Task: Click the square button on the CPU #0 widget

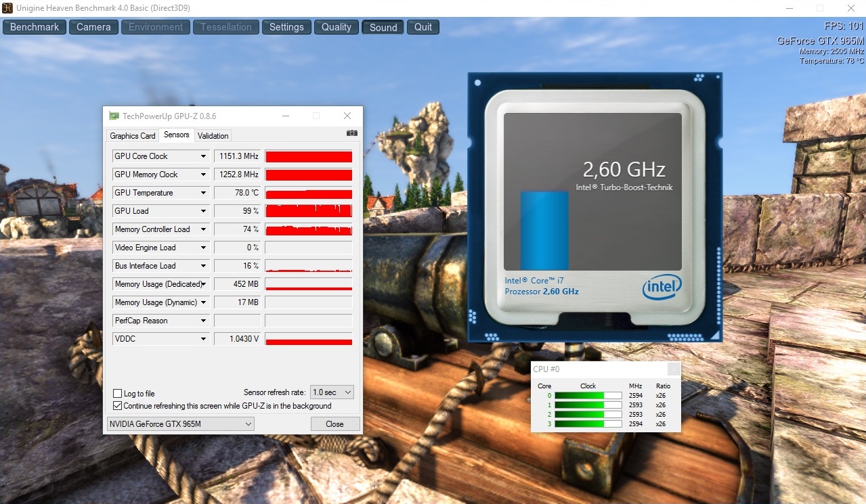Action: 674,369
